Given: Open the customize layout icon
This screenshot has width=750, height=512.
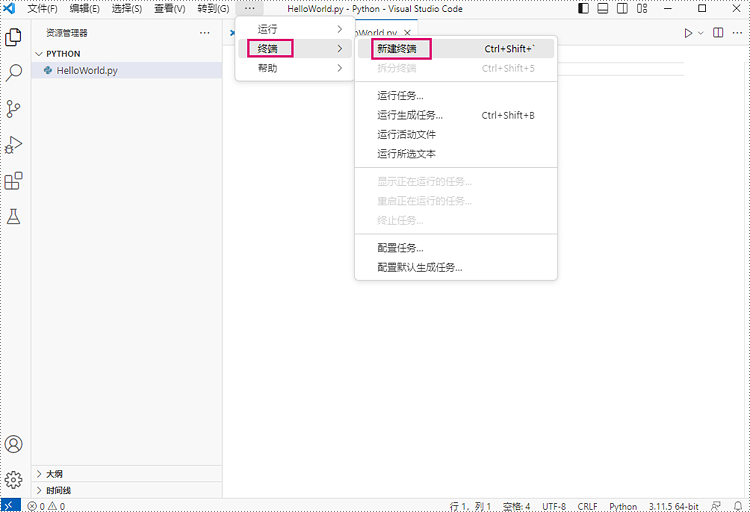Looking at the screenshot, I should (642, 9).
